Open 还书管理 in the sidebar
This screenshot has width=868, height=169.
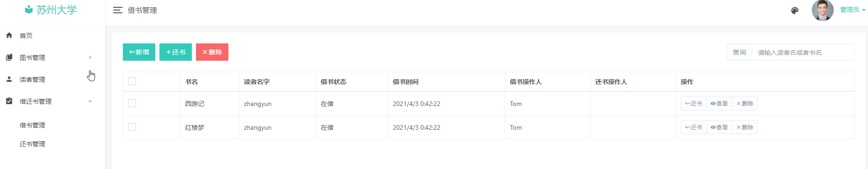click(x=32, y=144)
